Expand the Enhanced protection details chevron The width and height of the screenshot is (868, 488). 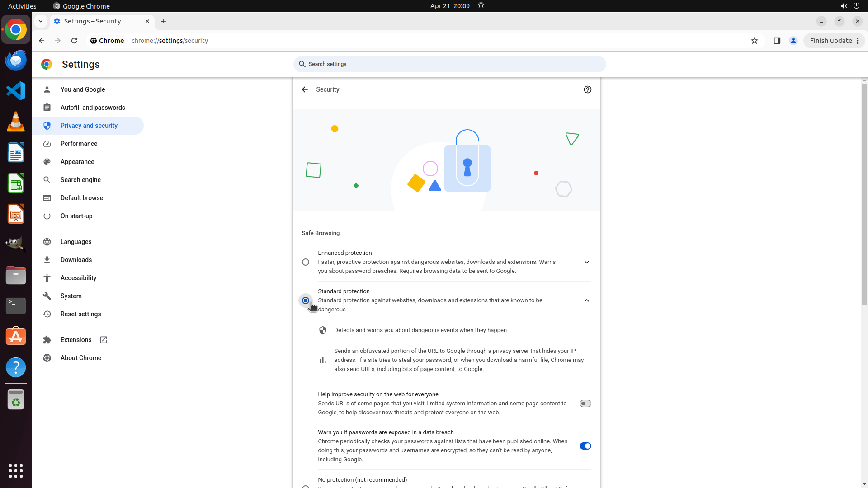click(x=586, y=262)
